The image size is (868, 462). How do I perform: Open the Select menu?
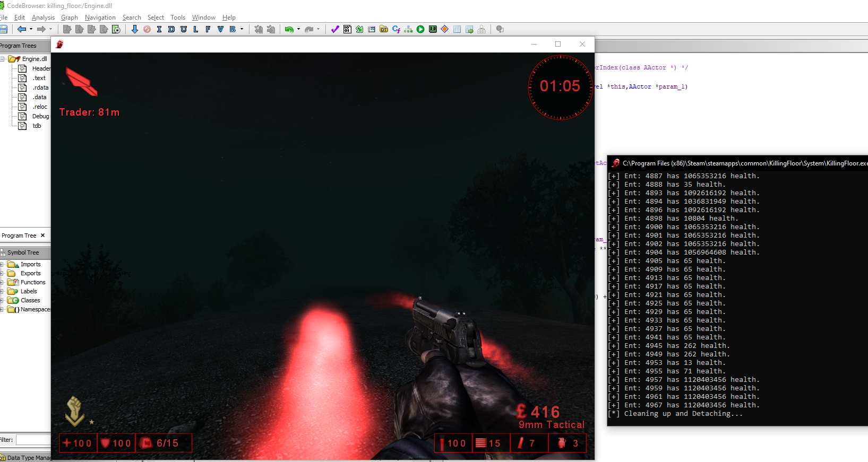point(156,18)
